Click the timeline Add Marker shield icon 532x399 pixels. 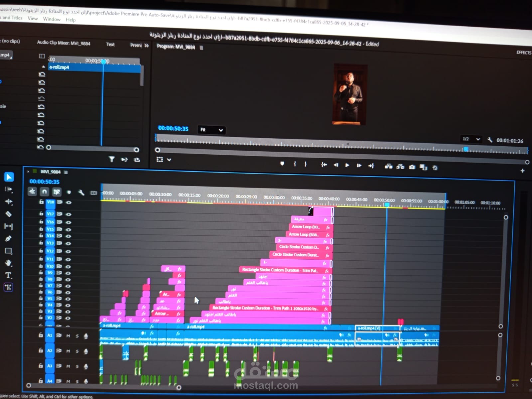[x=69, y=192]
